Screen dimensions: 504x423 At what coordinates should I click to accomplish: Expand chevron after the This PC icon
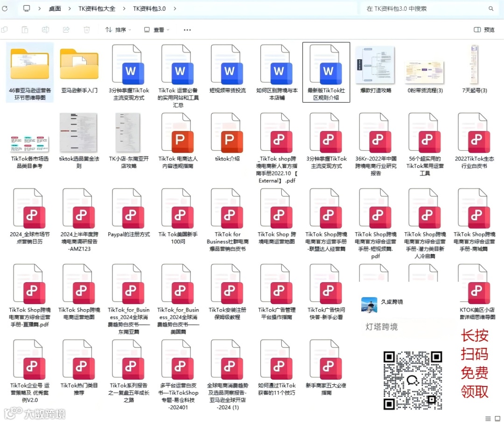[x=40, y=9]
